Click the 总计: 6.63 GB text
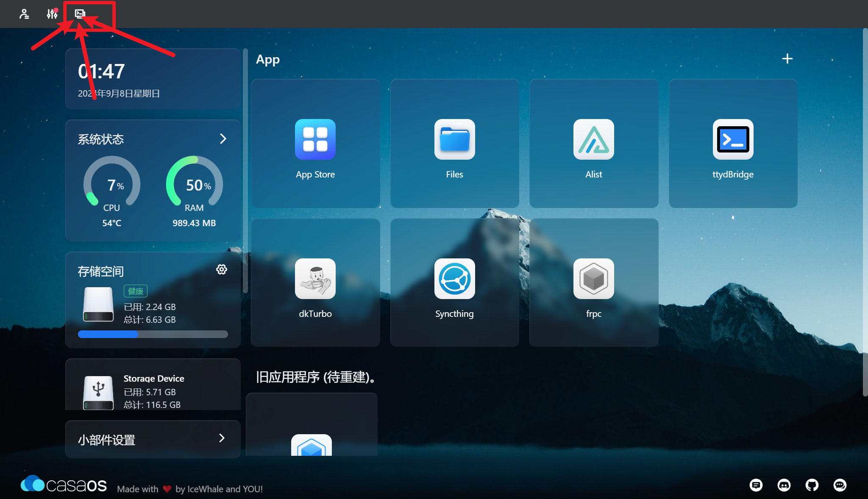This screenshot has height=499, width=868. 150,319
